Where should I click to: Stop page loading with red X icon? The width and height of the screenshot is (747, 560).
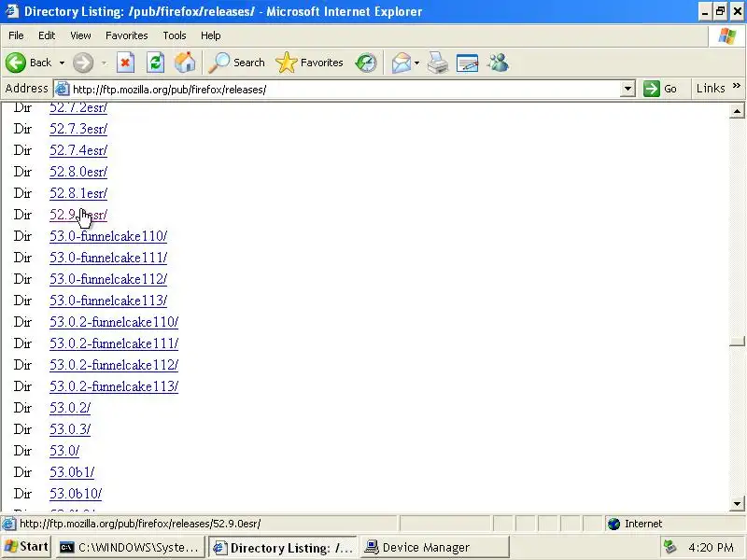click(x=125, y=63)
